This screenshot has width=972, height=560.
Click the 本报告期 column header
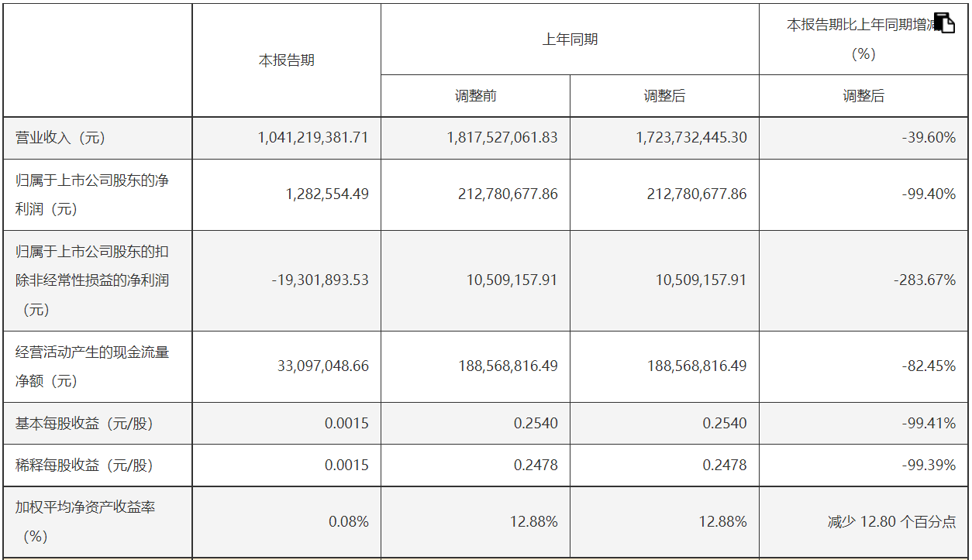click(287, 60)
